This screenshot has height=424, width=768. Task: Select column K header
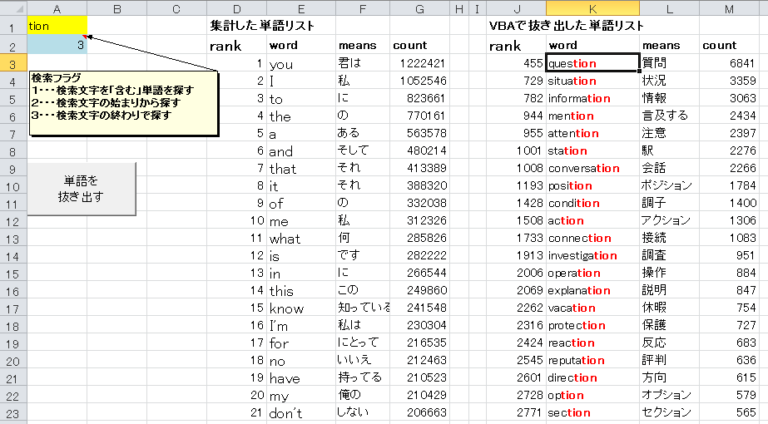click(x=592, y=8)
